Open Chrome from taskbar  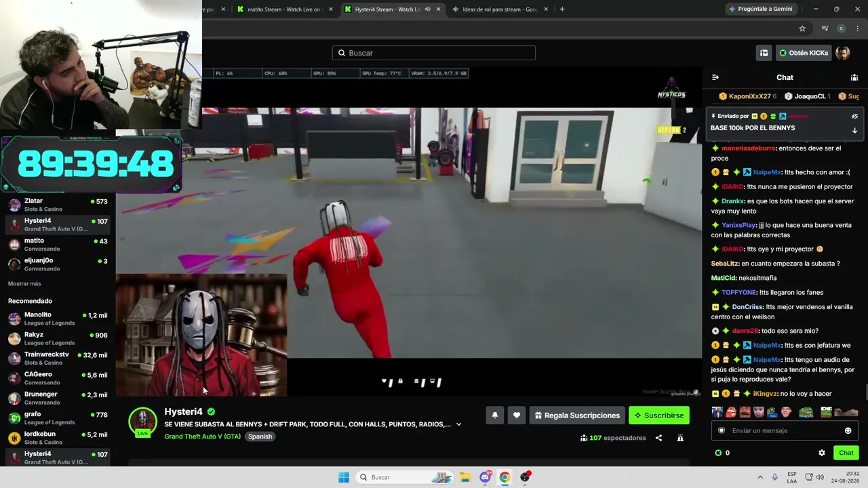[505, 477]
